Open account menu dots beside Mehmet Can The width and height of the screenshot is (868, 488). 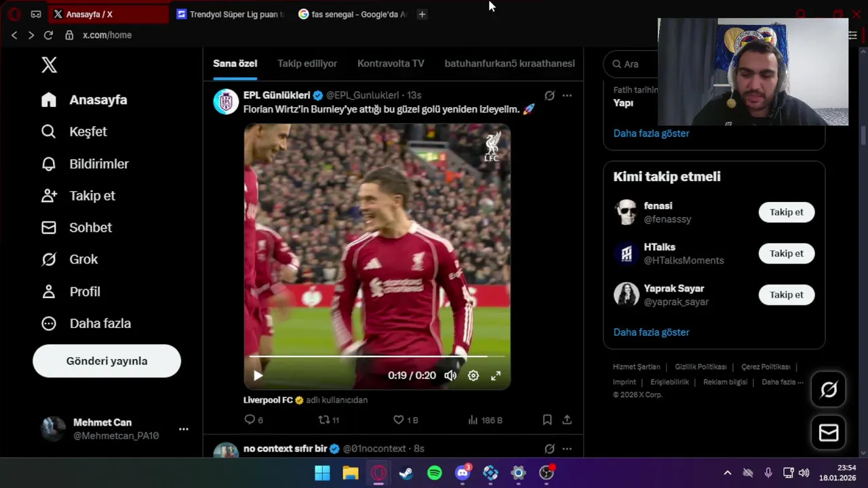pos(184,429)
